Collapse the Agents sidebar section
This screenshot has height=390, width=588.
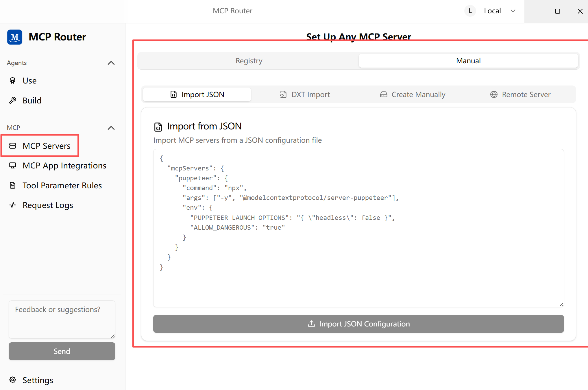(111, 63)
